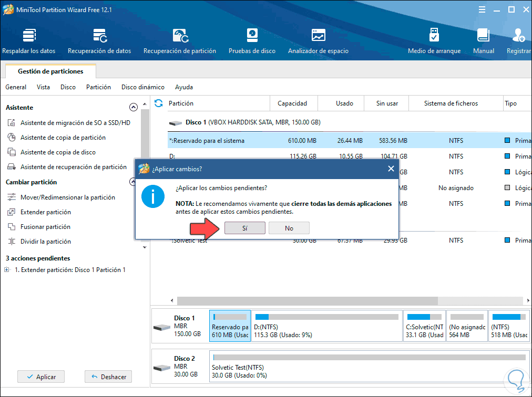Start Pruebas de disco
The width and height of the screenshot is (532, 397).
[x=252, y=41]
